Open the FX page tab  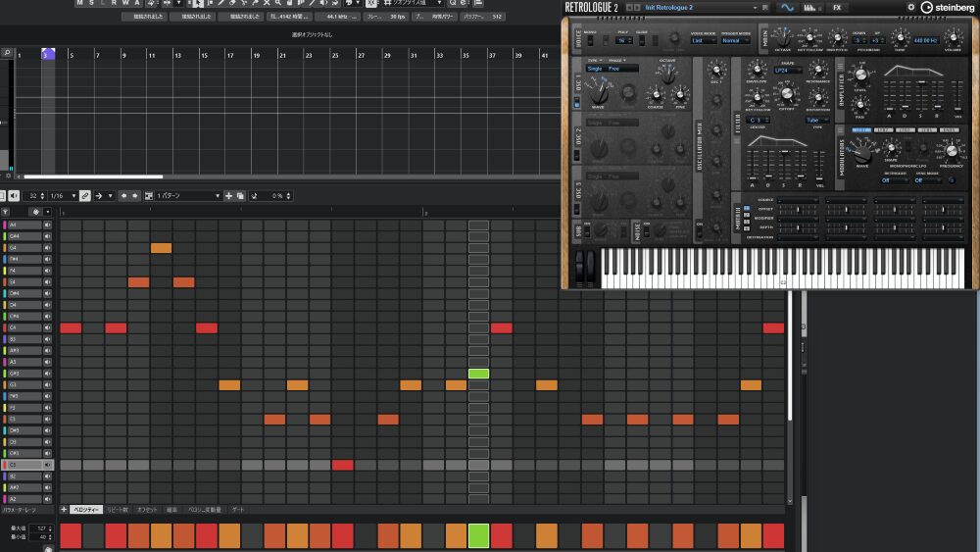[x=836, y=7]
